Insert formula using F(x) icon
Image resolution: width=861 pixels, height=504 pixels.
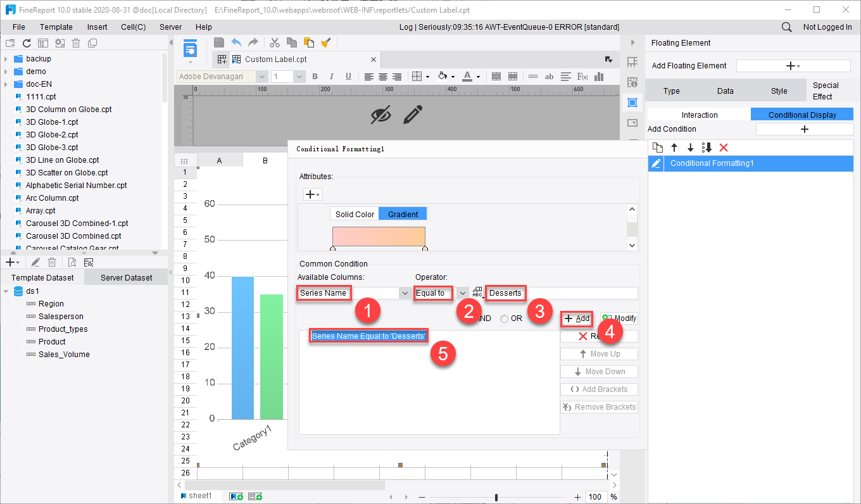[x=583, y=77]
